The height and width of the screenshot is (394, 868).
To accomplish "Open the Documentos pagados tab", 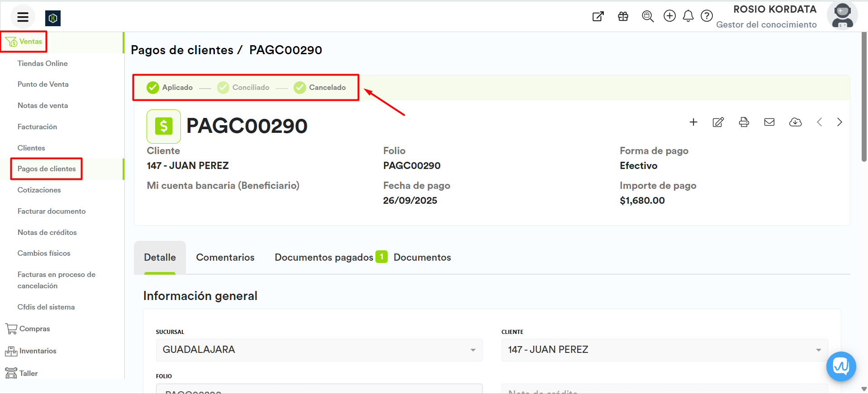I will coord(324,258).
